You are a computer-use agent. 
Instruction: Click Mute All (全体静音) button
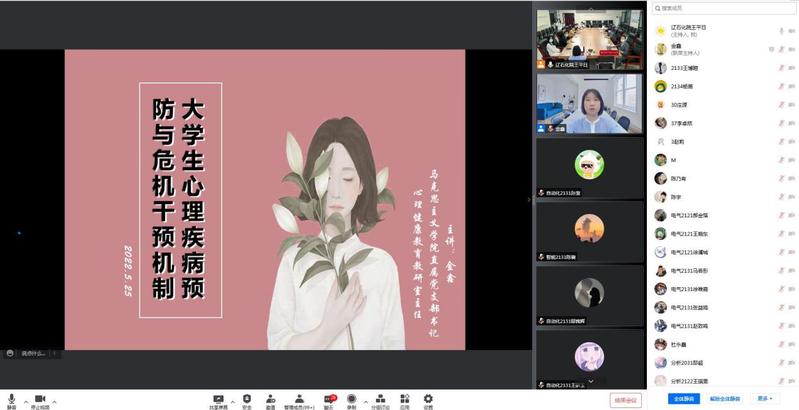click(x=683, y=398)
